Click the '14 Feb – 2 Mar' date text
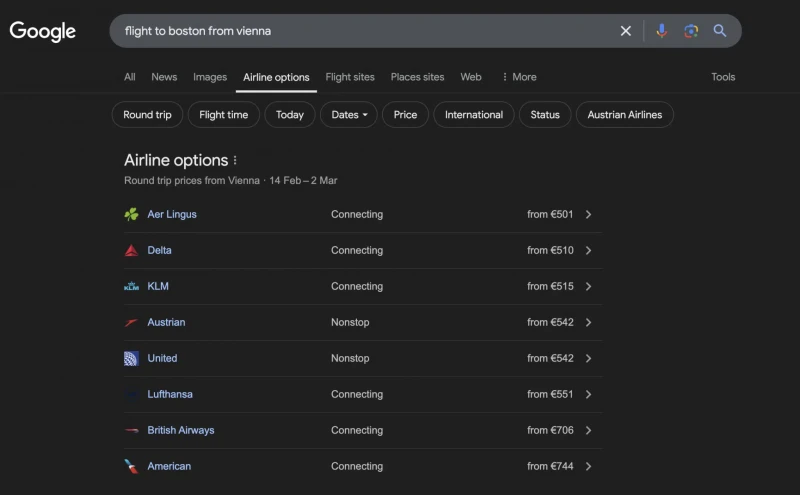This screenshot has height=495, width=800. [x=303, y=181]
